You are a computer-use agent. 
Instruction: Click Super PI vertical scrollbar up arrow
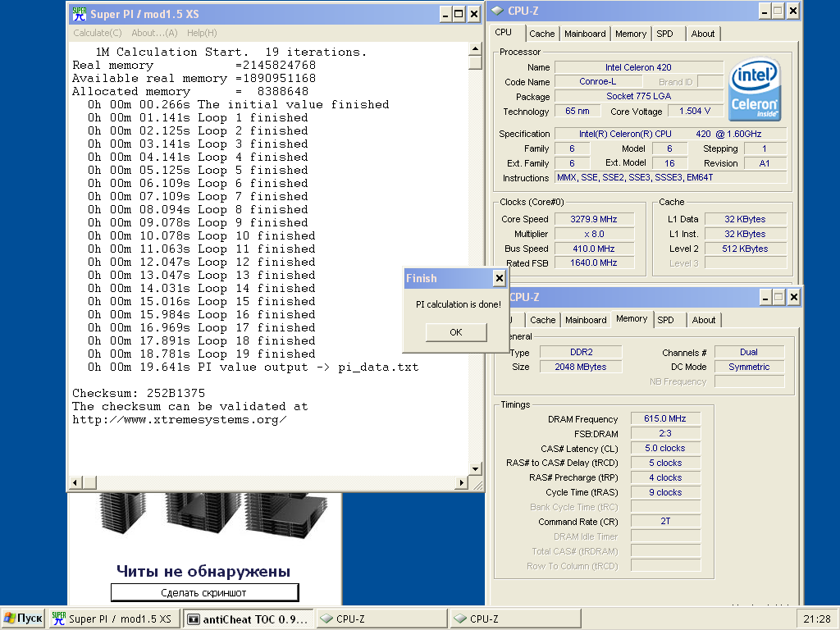(x=475, y=49)
